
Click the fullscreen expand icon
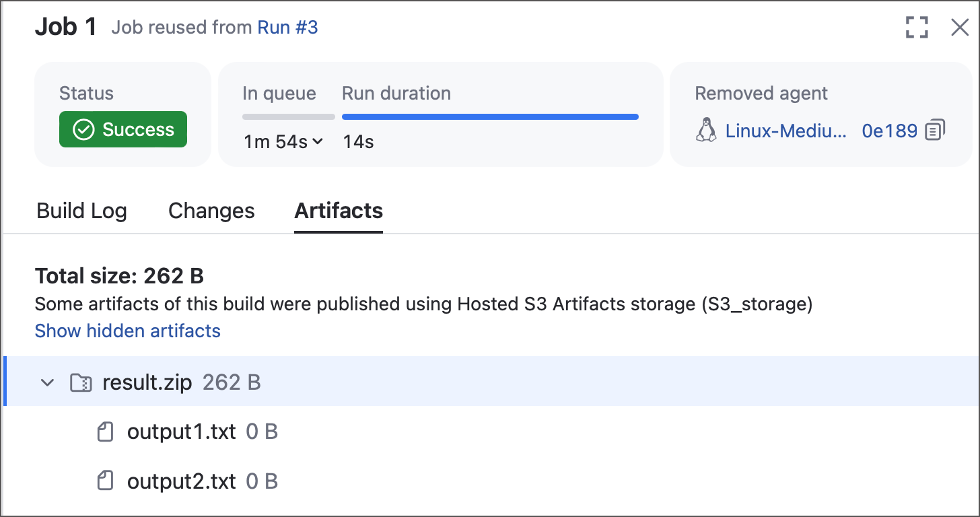point(917,28)
